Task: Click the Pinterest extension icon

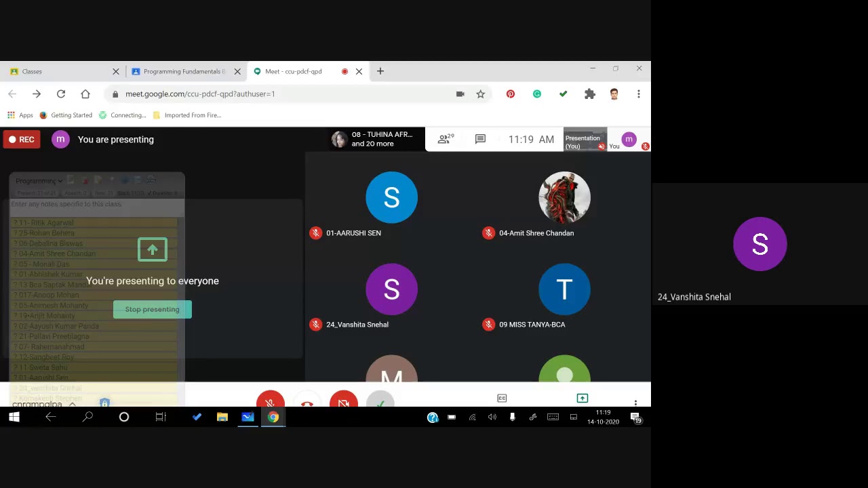Action: click(511, 94)
